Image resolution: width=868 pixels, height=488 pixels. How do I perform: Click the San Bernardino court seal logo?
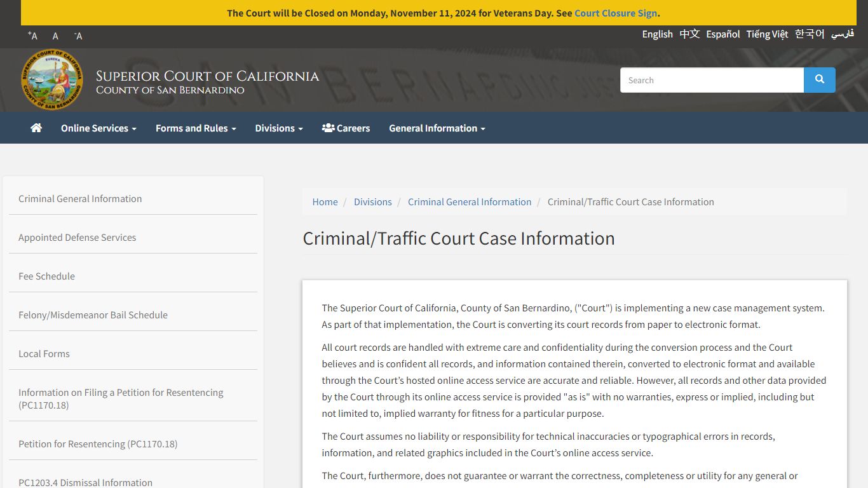(x=51, y=79)
